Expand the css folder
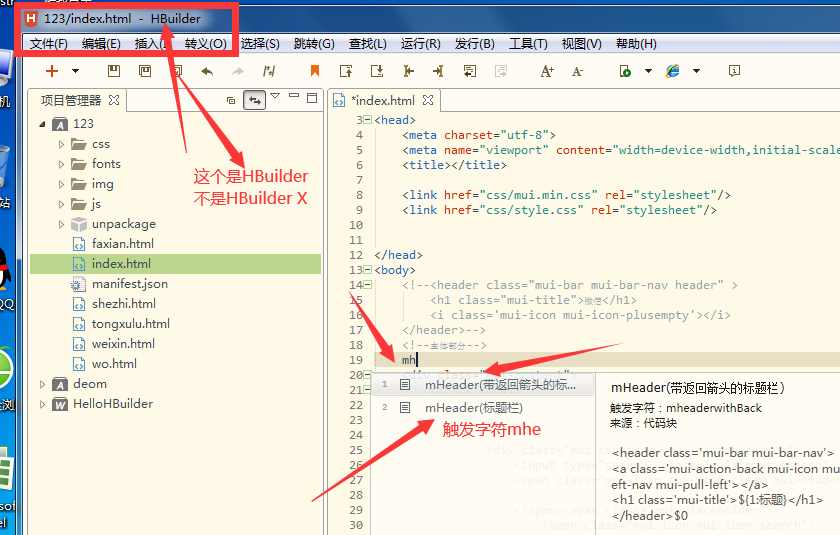Viewport: 840px width, 535px height. 61,144
